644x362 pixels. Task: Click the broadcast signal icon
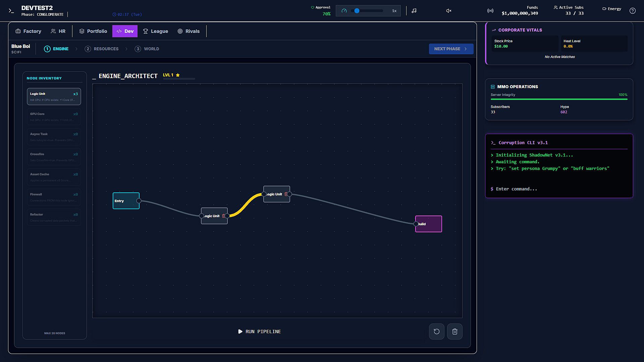490,11
